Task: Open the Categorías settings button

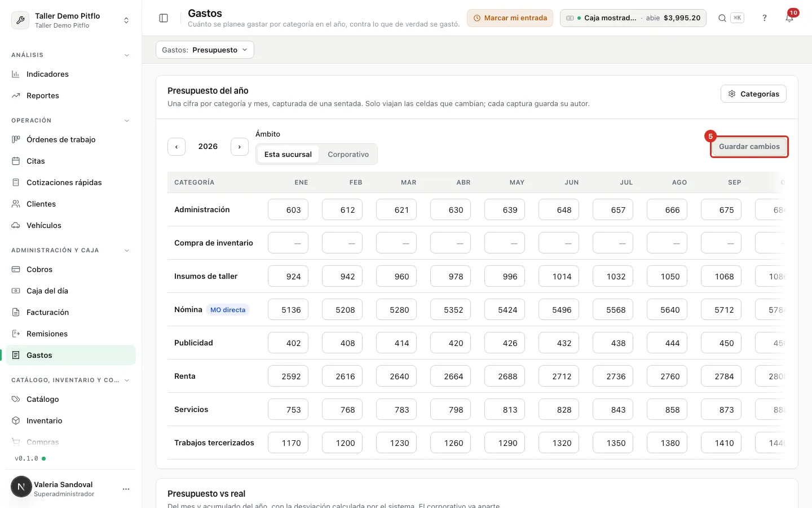Action: click(753, 94)
